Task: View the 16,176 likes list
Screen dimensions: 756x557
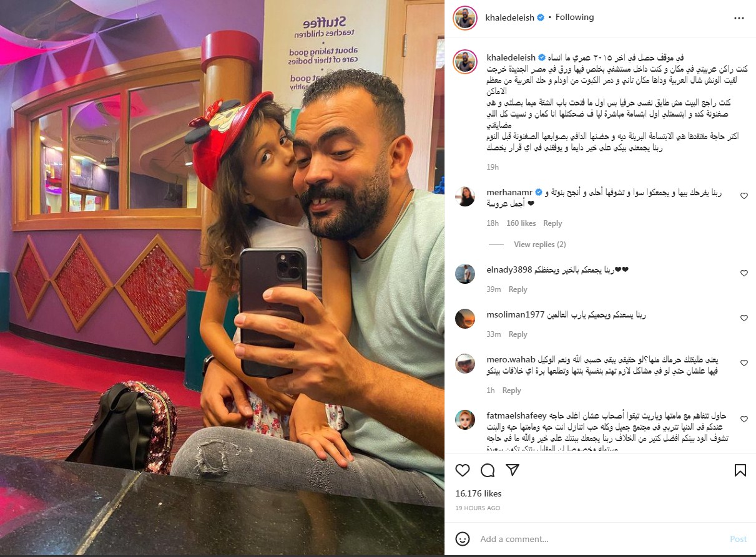Action: tap(478, 493)
